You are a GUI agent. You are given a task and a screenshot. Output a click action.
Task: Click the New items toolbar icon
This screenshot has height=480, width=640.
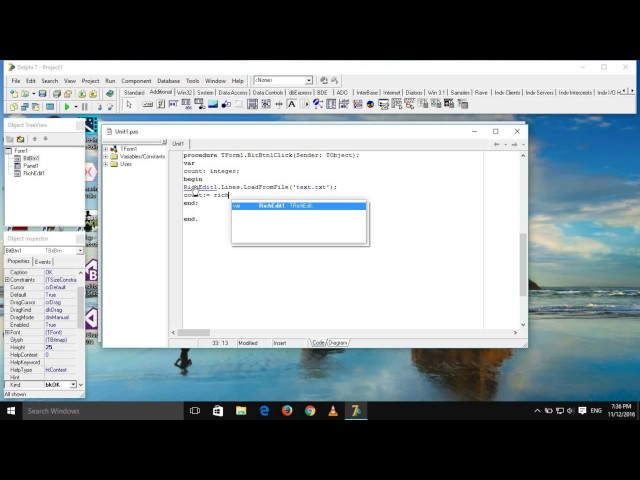coord(14,94)
